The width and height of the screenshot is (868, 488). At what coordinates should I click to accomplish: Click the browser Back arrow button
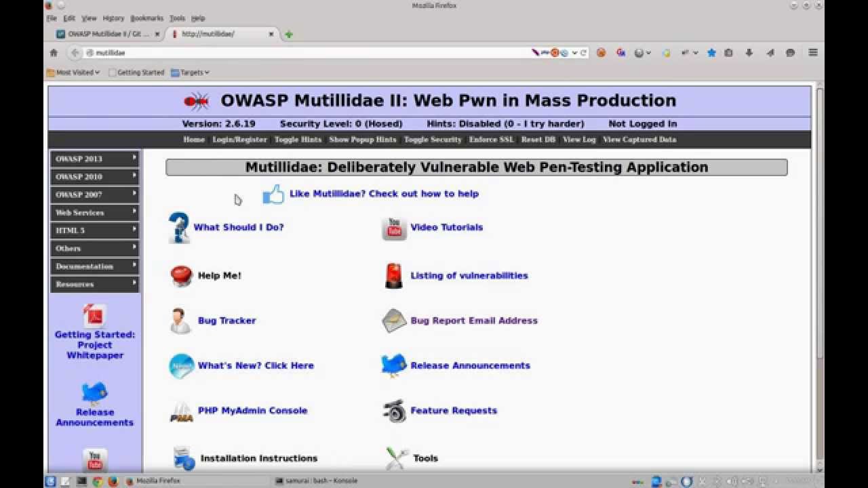[75, 53]
